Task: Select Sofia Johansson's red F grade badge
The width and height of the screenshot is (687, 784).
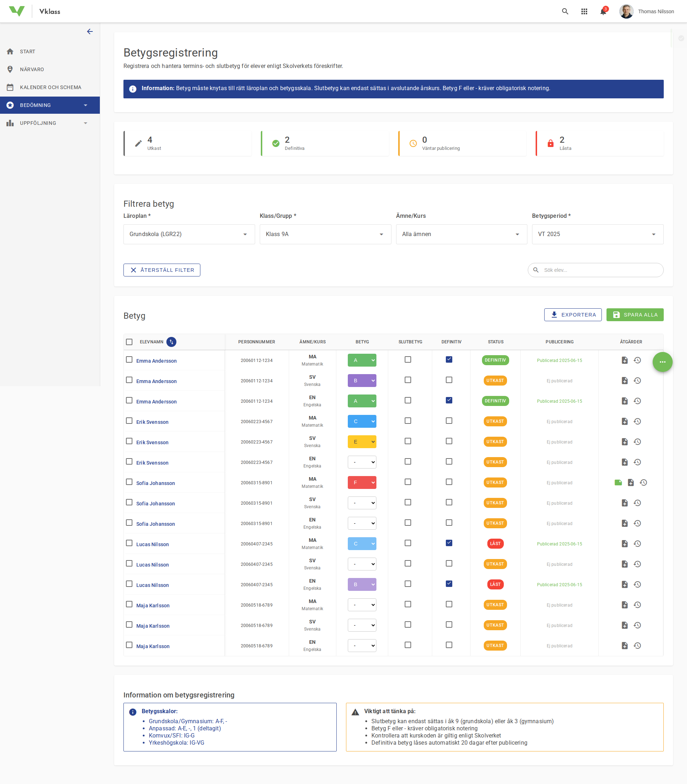Action: tap(362, 482)
